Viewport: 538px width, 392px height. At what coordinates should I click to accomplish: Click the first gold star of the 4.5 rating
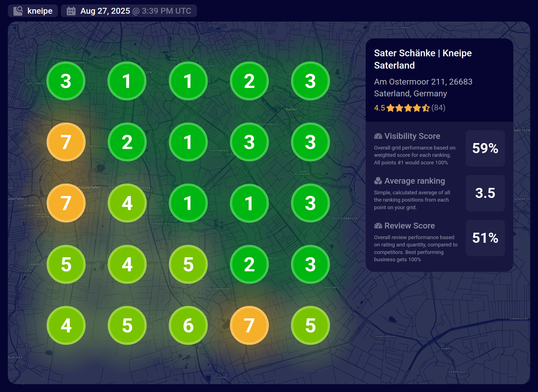391,108
